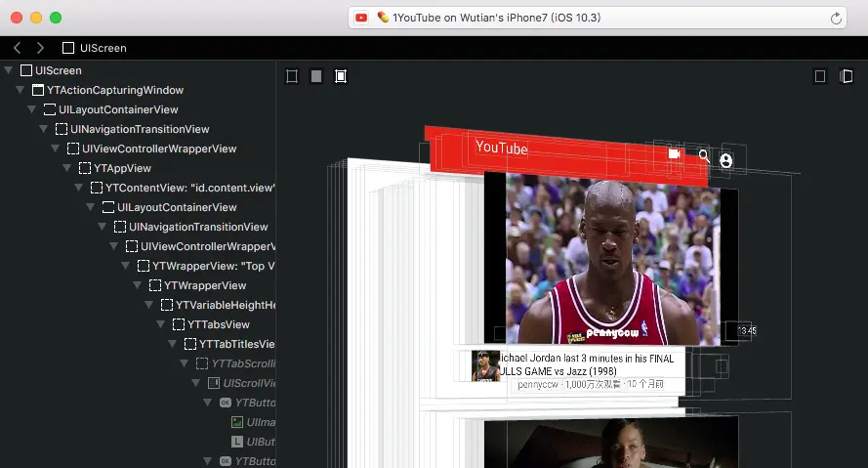Collapse the YTAppView disclosure triangle
This screenshot has width=868, height=468.
point(67,168)
